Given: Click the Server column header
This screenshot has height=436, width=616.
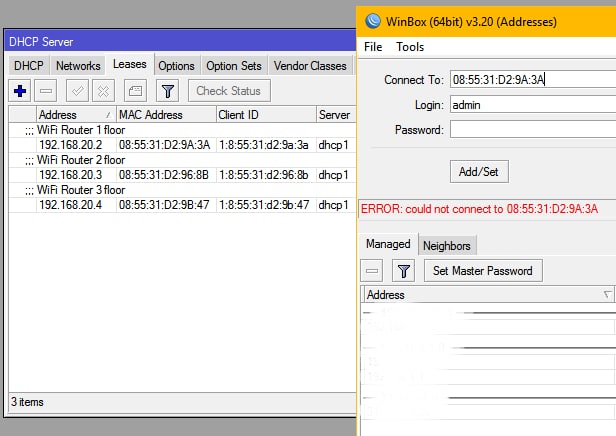Looking at the screenshot, I should pos(336,115).
